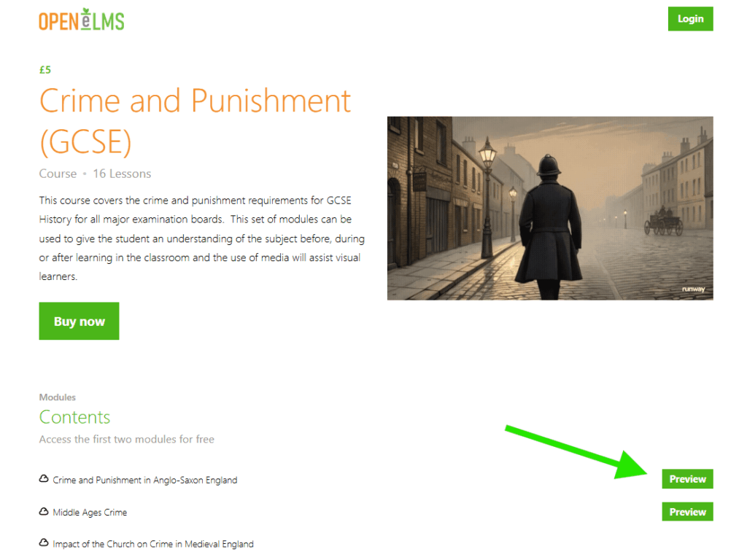This screenshot has width=747, height=560.
Task: Click the runway watermark on the image
Action: (x=693, y=289)
